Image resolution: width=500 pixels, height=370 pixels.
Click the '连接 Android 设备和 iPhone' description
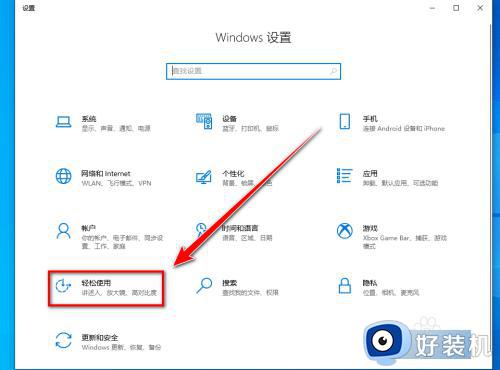coord(404,128)
